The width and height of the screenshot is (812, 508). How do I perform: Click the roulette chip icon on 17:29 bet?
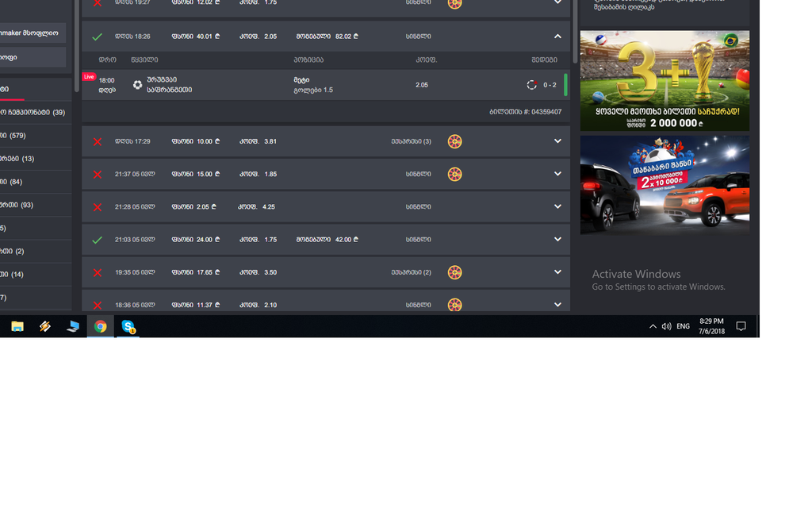[454, 141]
